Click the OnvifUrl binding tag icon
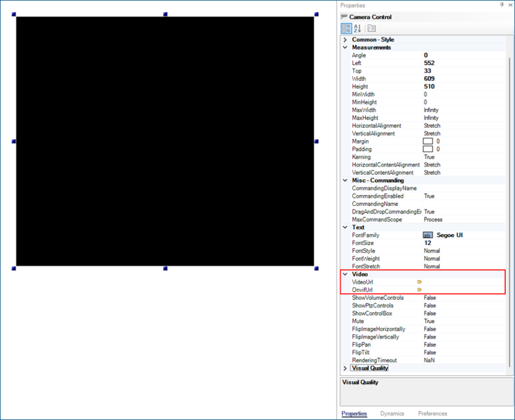 pyautogui.click(x=419, y=290)
